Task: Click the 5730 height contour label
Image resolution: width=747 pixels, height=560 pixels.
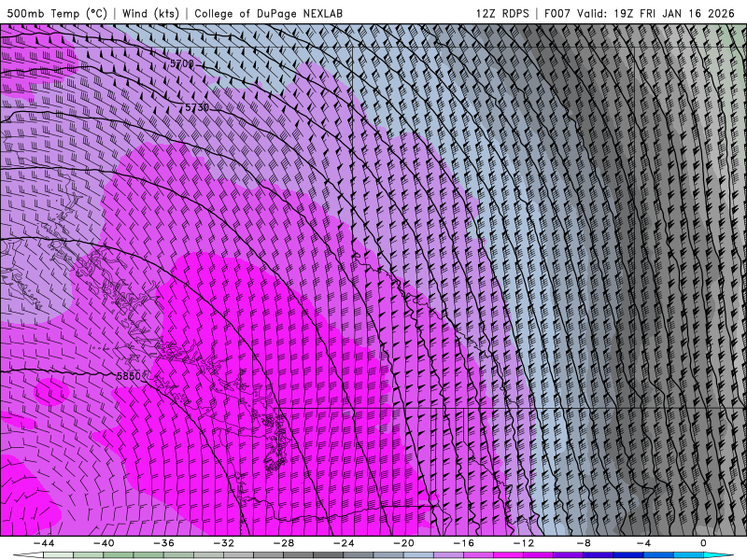Action: pyautogui.click(x=197, y=107)
